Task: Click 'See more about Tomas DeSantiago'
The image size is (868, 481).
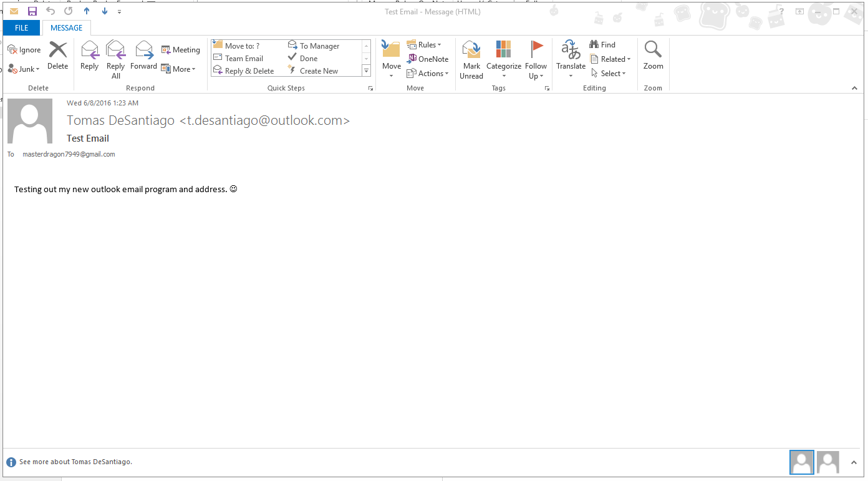Action: coord(75,462)
